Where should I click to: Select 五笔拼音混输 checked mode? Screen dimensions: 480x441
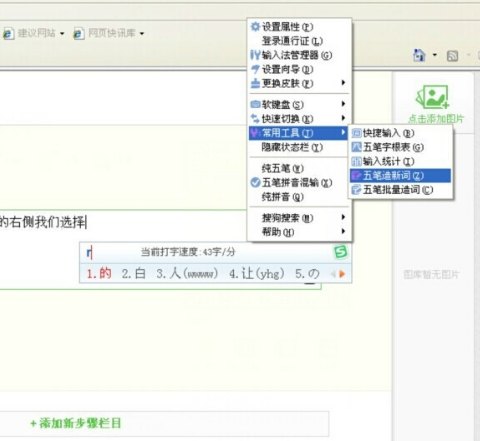(291, 183)
